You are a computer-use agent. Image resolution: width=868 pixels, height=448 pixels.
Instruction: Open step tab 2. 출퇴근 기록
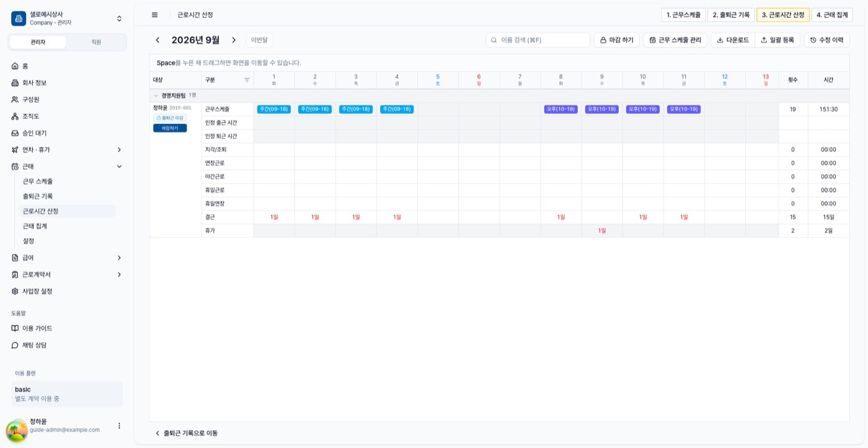pyautogui.click(x=731, y=15)
